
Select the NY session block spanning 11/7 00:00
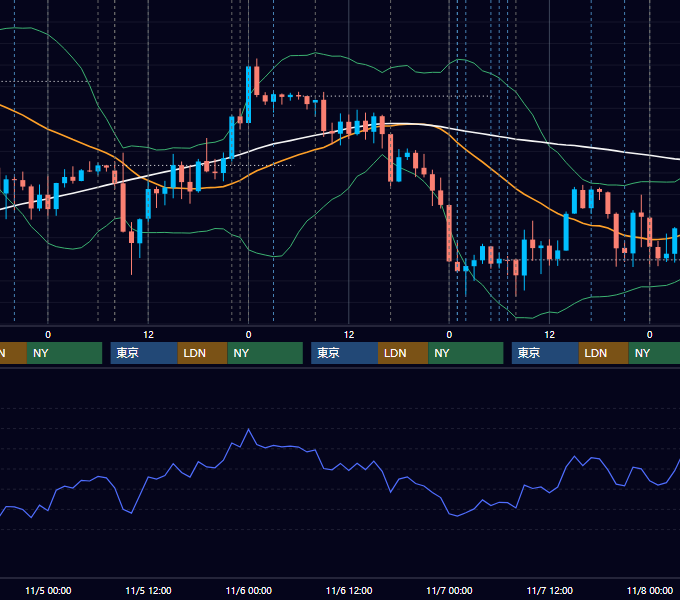click(x=466, y=353)
